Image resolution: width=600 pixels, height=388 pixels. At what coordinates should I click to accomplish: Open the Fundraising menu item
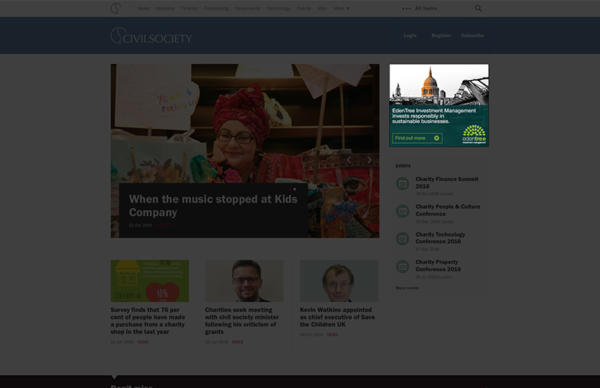tap(216, 8)
